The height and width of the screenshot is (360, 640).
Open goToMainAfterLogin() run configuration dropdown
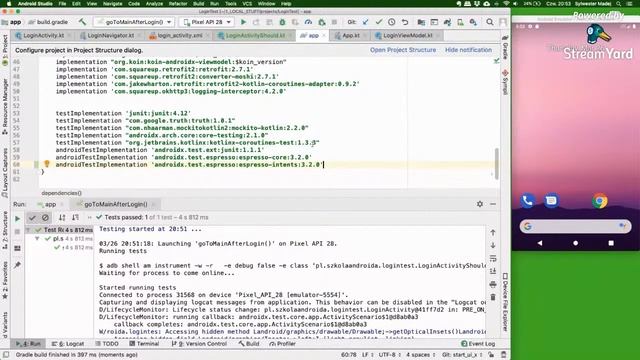click(x=134, y=22)
